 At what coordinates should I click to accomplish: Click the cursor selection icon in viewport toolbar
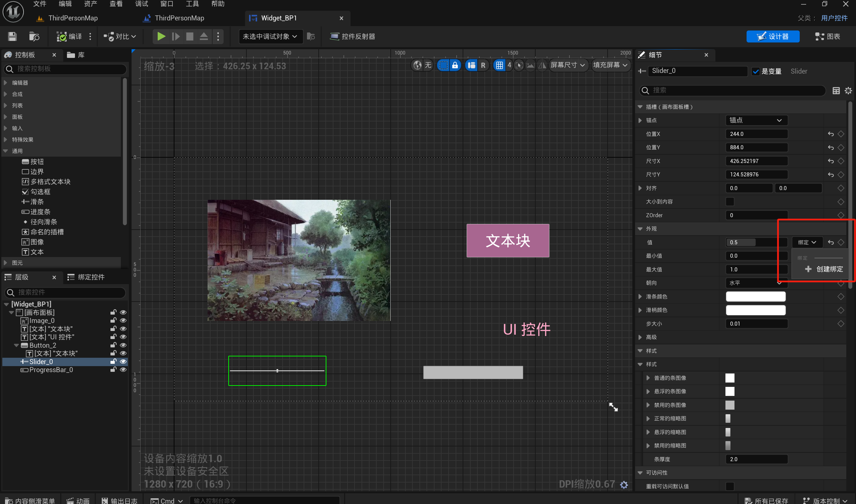[519, 65]
